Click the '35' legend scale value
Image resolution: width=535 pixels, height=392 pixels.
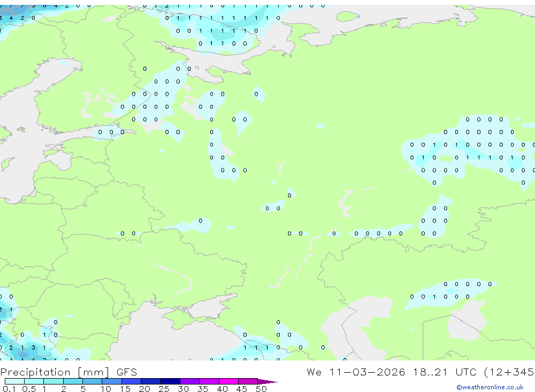pyautogui.click(x=203, y=389)
